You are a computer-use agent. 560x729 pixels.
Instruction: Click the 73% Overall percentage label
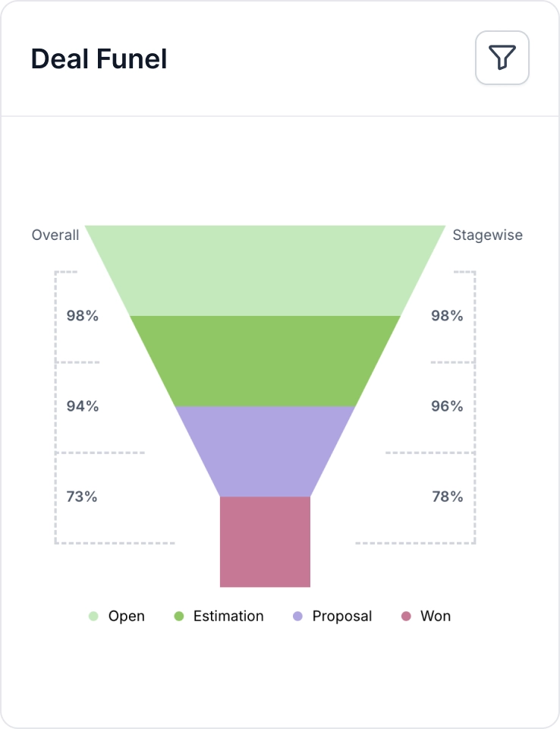coord(80,497)
